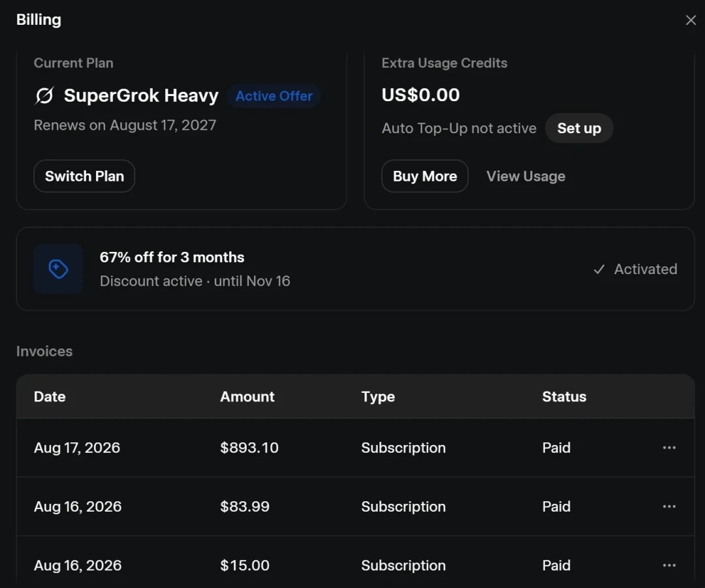The height and width of the screenshot is (588, 705).
Task: Close the Billing dialog
Action: [x=691, y=20]
